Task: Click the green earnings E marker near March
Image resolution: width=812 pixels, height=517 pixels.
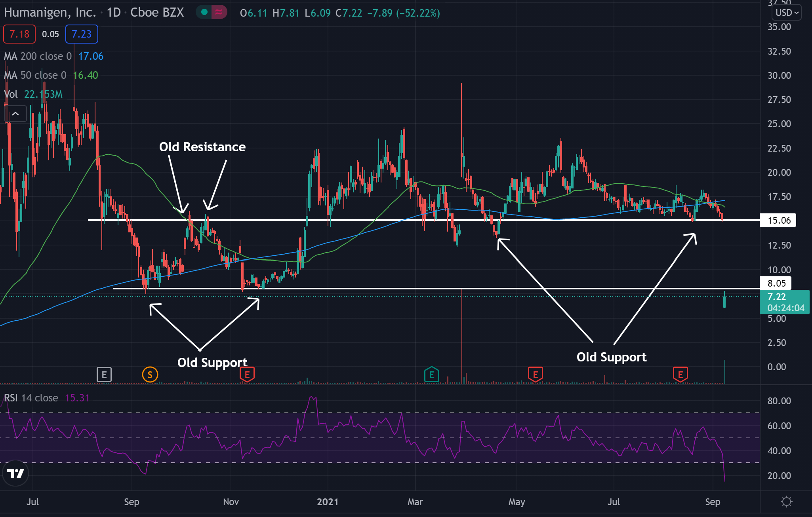Action: point(431,374)
